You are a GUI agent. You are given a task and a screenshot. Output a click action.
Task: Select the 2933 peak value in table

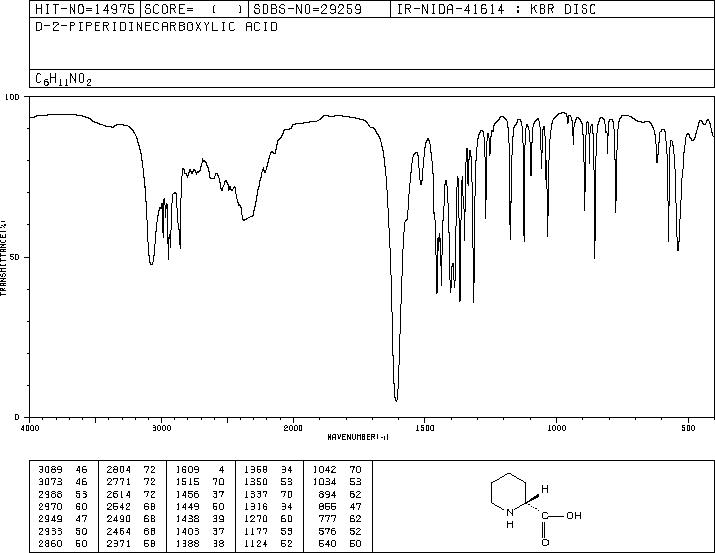pyautogui.click(x=50, y=532)
